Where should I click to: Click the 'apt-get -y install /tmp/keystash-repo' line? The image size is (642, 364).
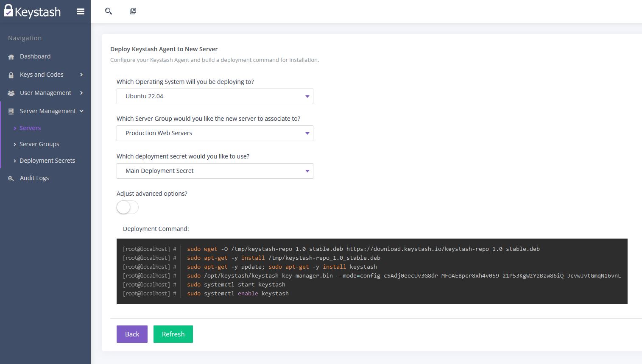click(x=284, y=258)
